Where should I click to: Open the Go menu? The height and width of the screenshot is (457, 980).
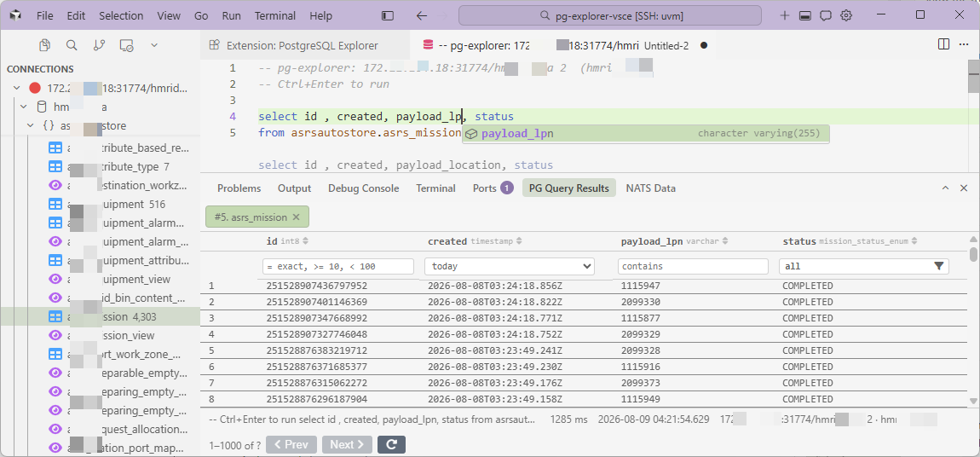201,15
